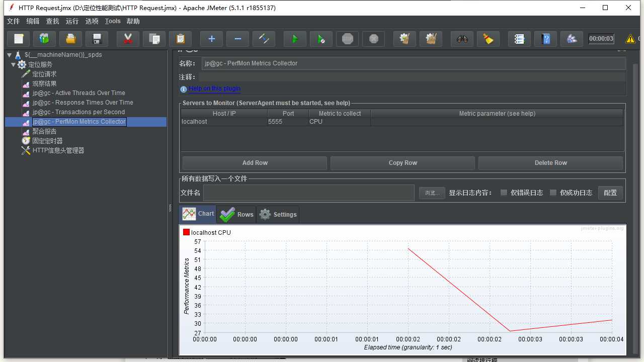The image size is (644, 362).
Task: Select 观察结果 in the tree
Action: pos(44,83)
